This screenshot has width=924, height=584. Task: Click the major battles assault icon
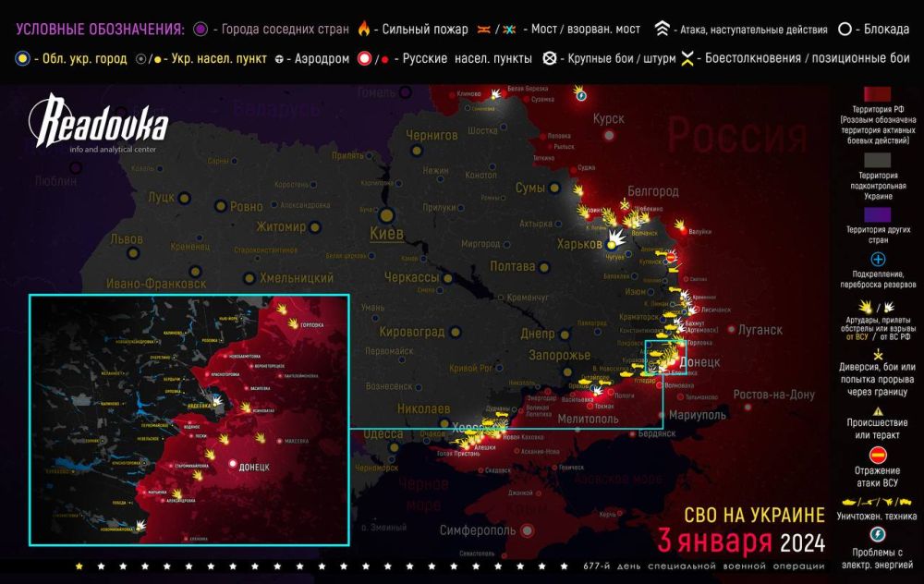pos(549,58)
